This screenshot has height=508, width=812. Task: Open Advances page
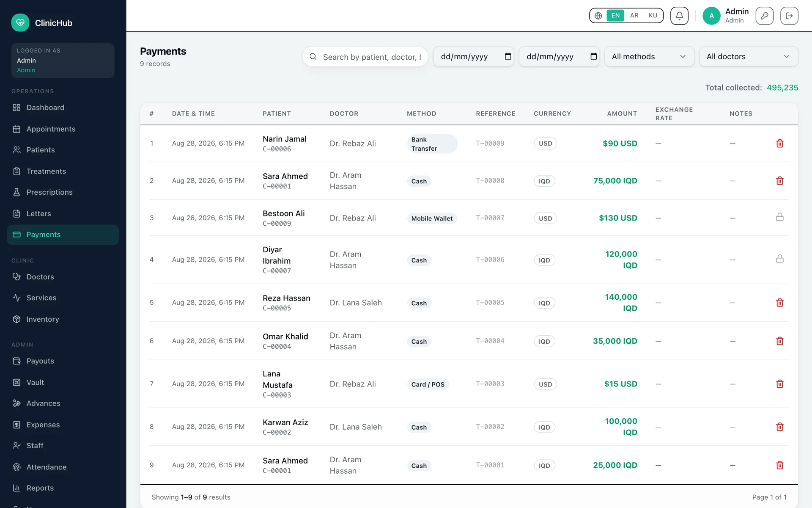(63, 403)
